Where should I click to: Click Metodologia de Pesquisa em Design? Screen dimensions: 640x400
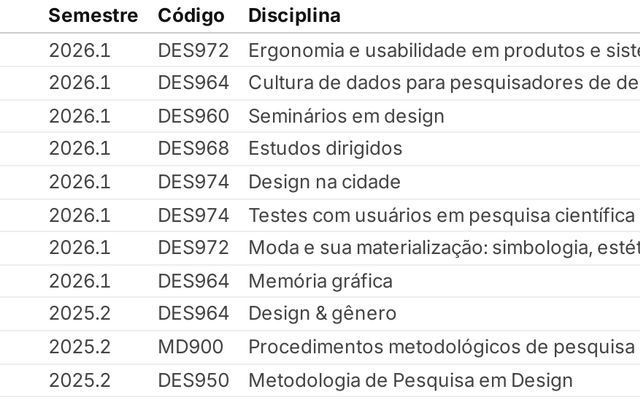[410, 380]
